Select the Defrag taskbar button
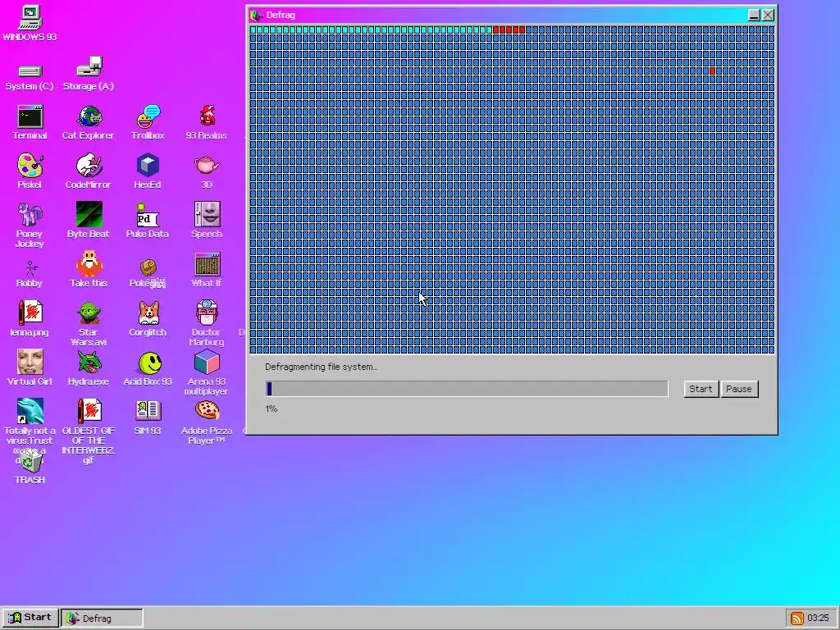 102,619
